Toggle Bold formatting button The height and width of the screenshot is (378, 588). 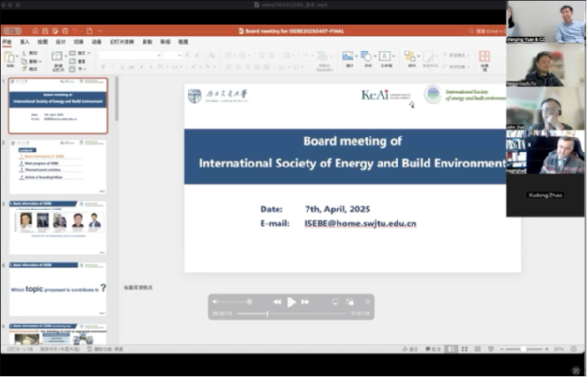pos(103,67)
